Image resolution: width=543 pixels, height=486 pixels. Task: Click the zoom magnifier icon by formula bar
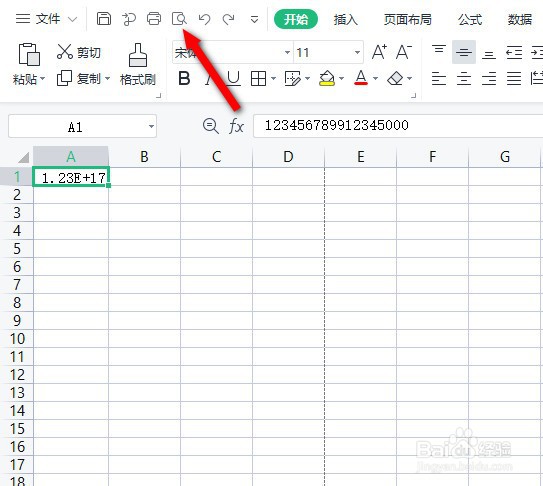tap(211, 126)
